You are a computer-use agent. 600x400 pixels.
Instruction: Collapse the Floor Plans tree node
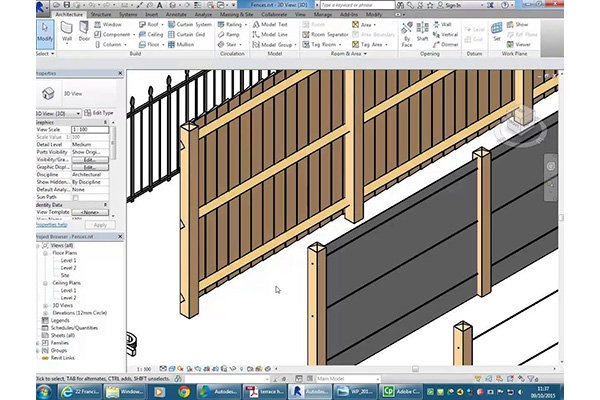45,253
